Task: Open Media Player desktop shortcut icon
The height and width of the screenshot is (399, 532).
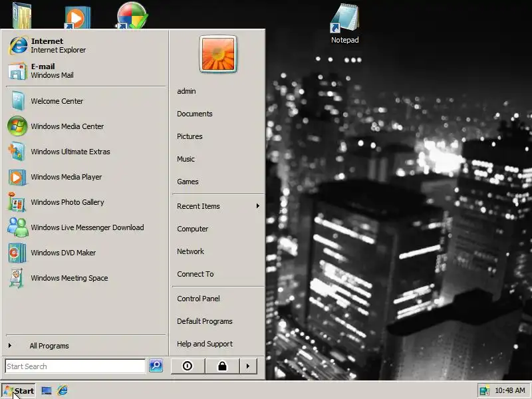Action: pyautogui.click(x=78, y=17)
